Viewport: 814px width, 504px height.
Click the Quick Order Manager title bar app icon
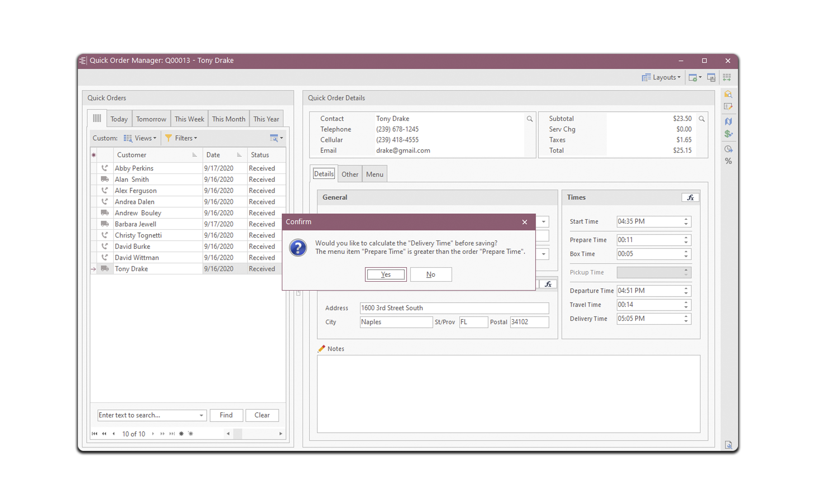point(83,60)
